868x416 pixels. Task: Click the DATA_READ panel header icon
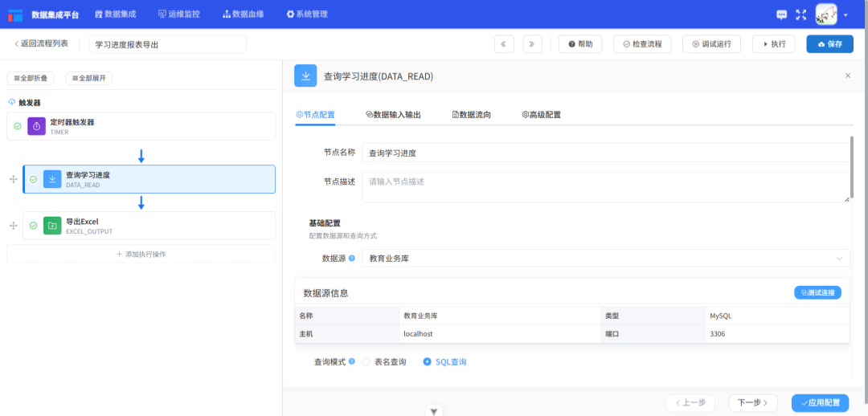pos(305,75)
